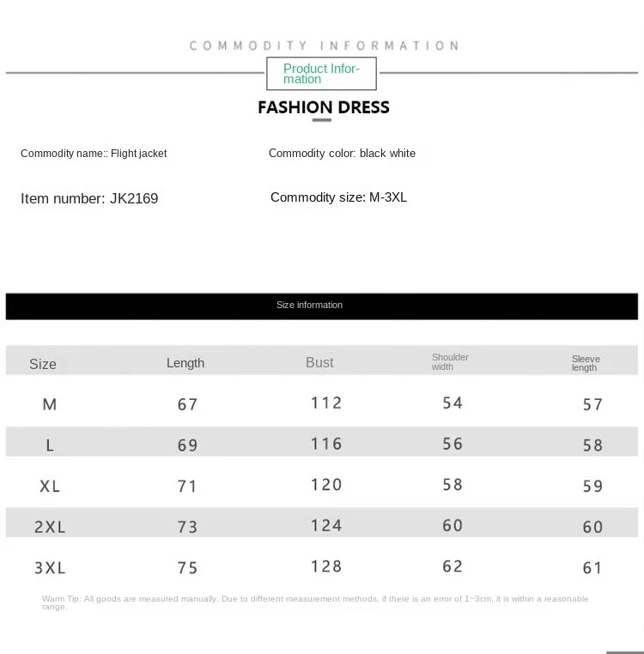Click the Size information black bar
This screenshot has height=654, width=644.
(x=321, y=306)
